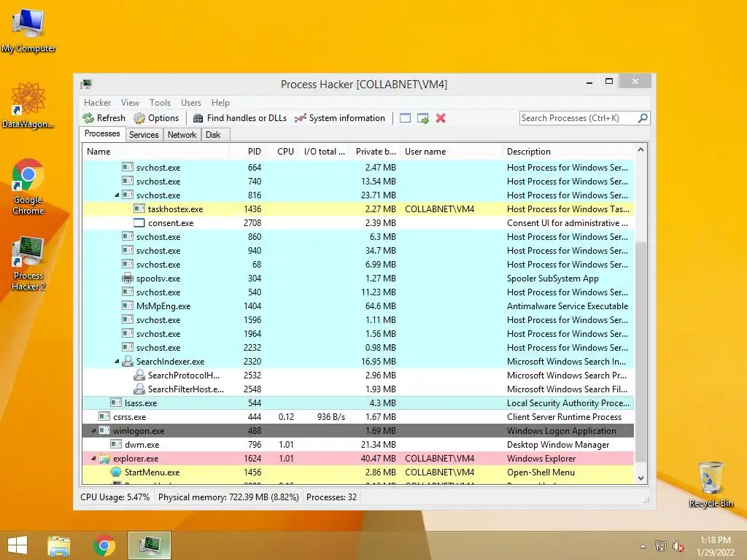Switch to the Services tab
This screenshot has width=747, height=560.
click(144, 135)
